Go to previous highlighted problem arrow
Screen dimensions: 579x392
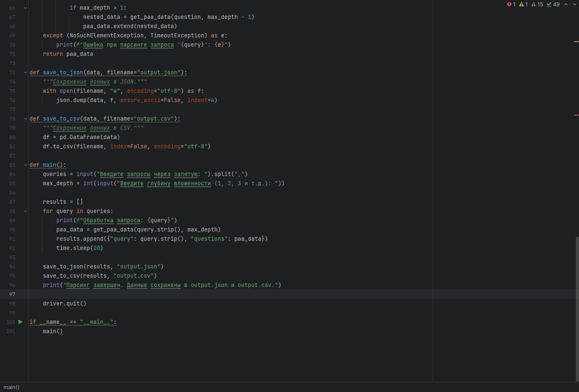tap(566, 4)
